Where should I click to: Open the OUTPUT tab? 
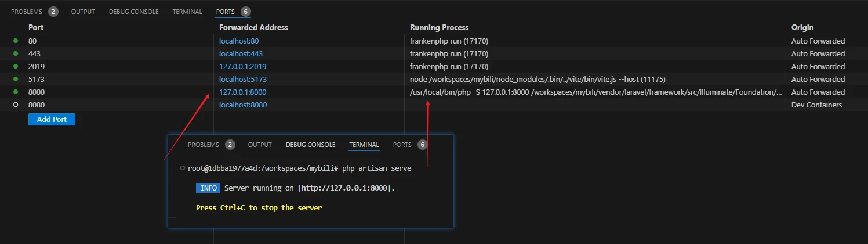click(83, 12)
